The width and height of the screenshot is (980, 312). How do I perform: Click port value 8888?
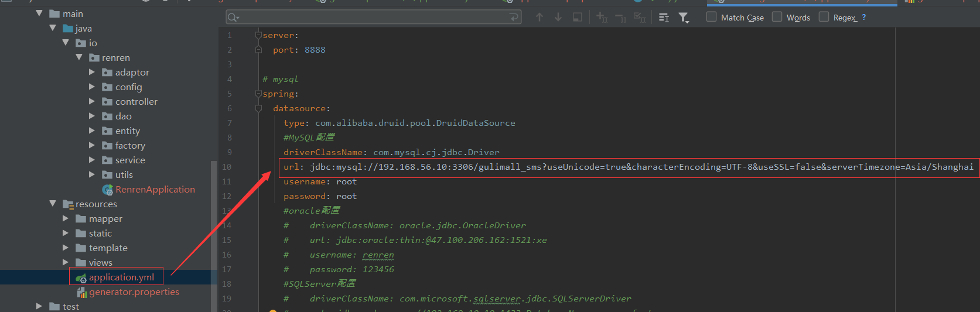point(315,50)
